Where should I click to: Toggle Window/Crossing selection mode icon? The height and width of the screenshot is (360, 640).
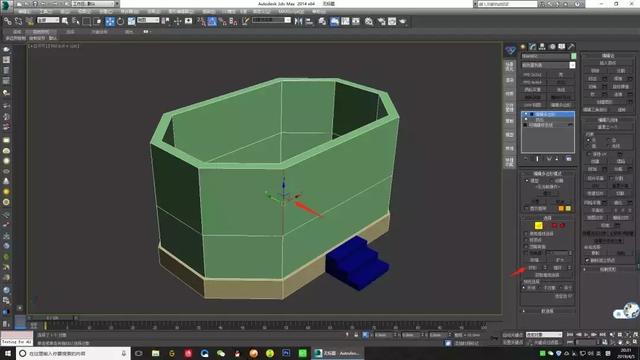[97, 21]
